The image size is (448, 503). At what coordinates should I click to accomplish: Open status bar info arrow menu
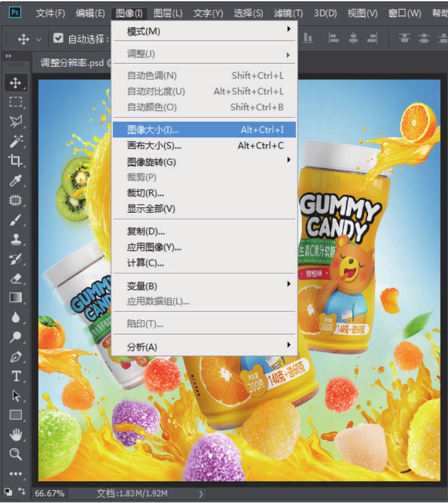(201, 494)
